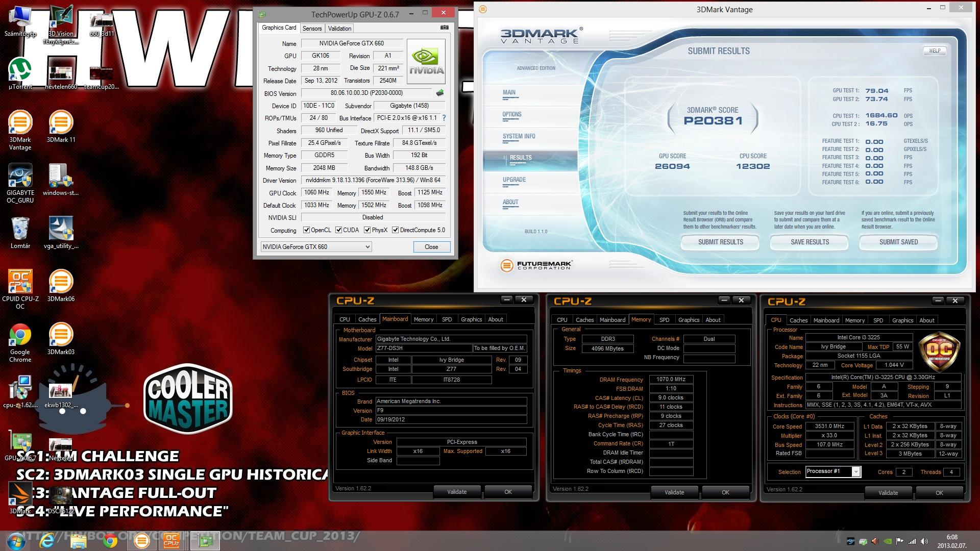Click the network signal tray icon

point(912,541)
